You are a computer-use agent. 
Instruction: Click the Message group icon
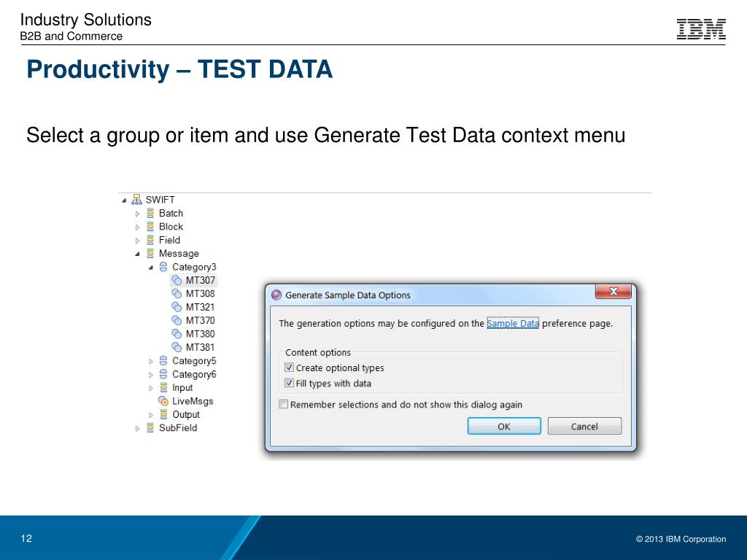[150, 253]
